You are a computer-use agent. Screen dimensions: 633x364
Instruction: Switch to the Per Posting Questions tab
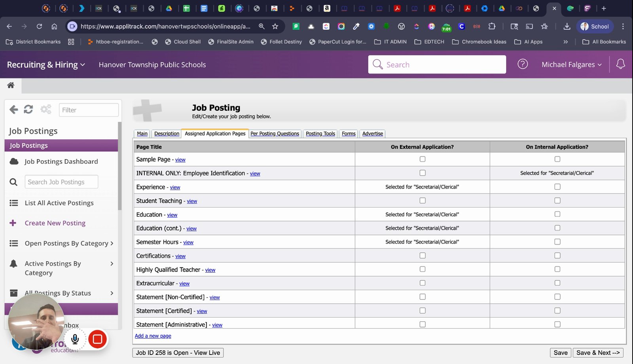click(275, 134)
